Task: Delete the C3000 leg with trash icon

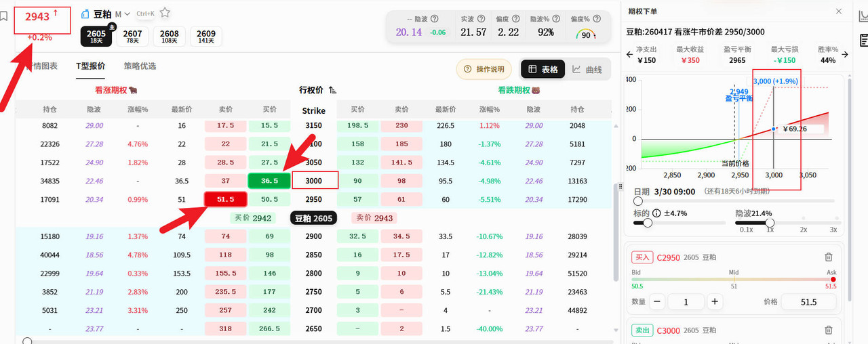Action: (828, 330)
